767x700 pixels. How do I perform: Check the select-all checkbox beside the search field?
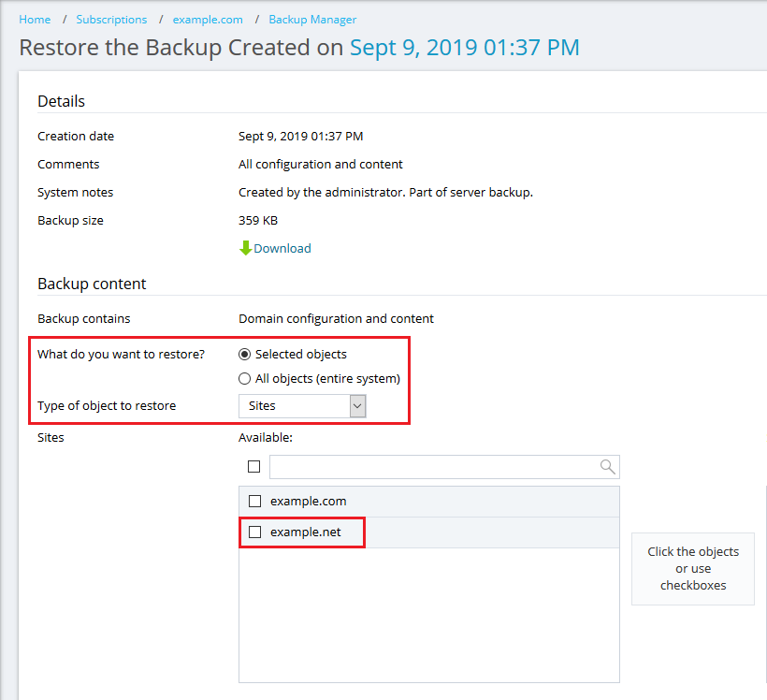point(254,467)
